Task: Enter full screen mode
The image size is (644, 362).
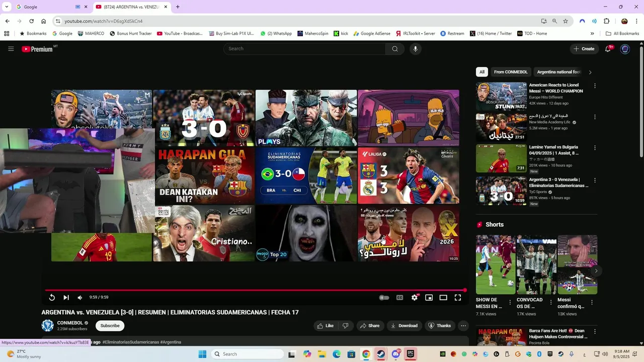Action: pos(458,298)
